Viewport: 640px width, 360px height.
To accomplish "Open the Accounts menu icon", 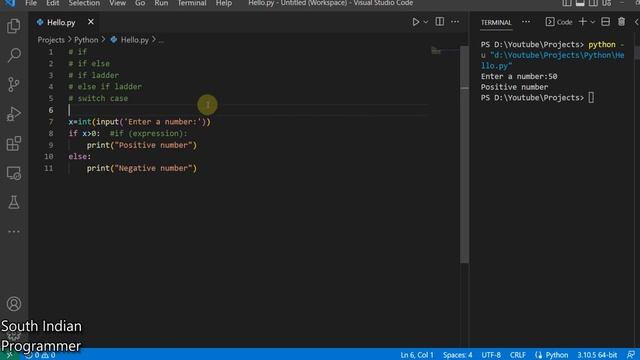I will click(13, 304).
